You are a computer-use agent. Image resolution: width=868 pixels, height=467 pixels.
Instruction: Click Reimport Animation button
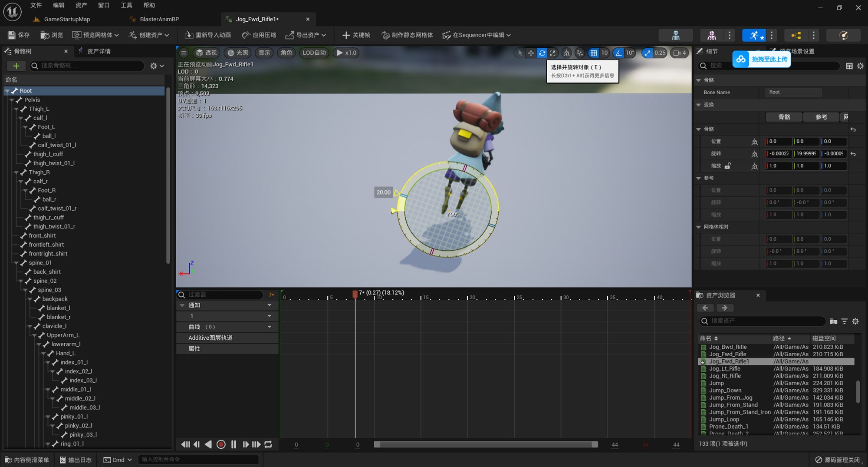tap(208, 35)
